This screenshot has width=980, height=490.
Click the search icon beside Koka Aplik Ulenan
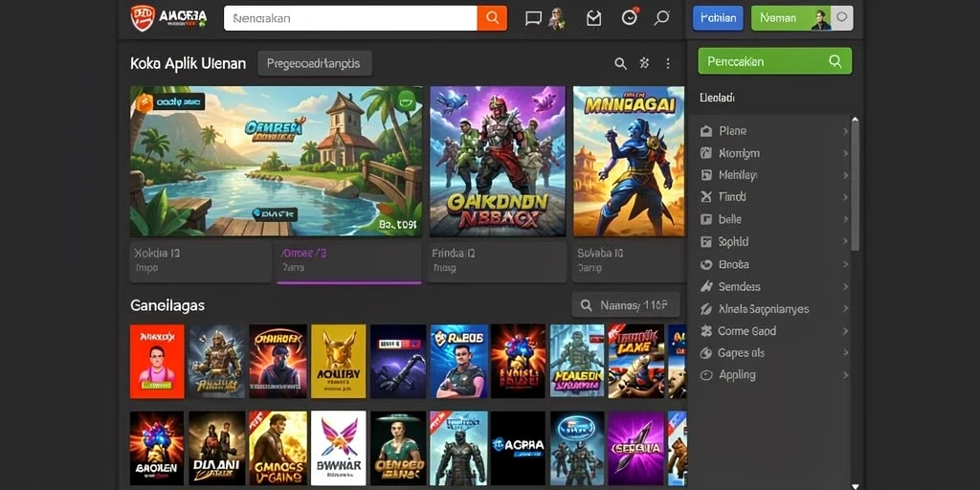click(x=620, y=63)
